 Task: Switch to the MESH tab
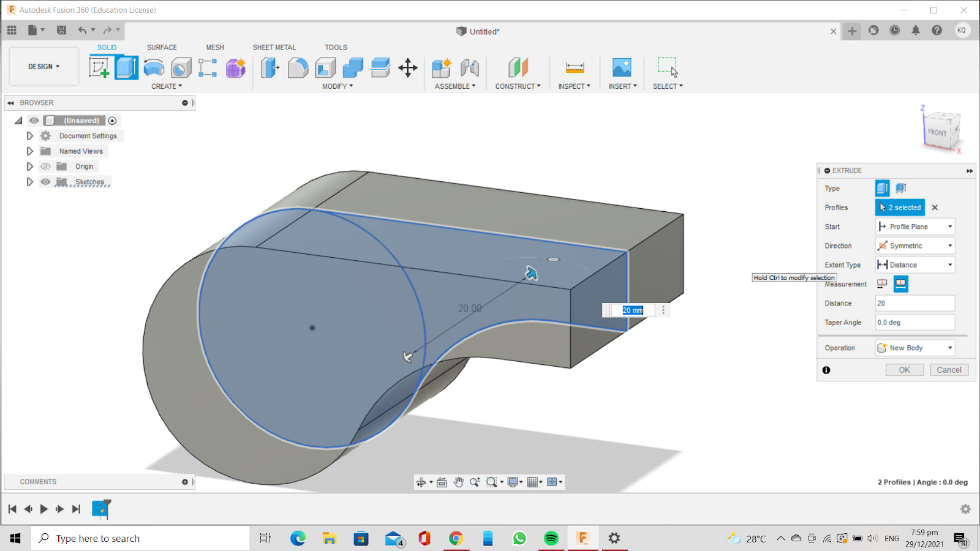[215, 47]
